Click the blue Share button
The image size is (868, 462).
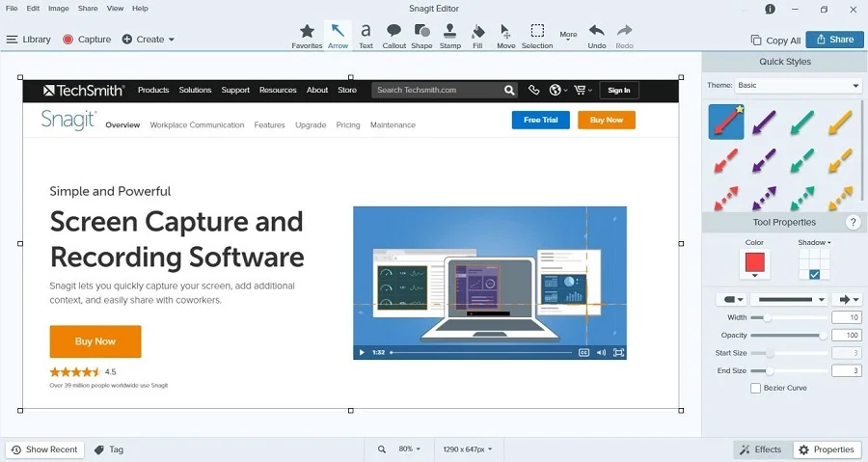[834, 40]
